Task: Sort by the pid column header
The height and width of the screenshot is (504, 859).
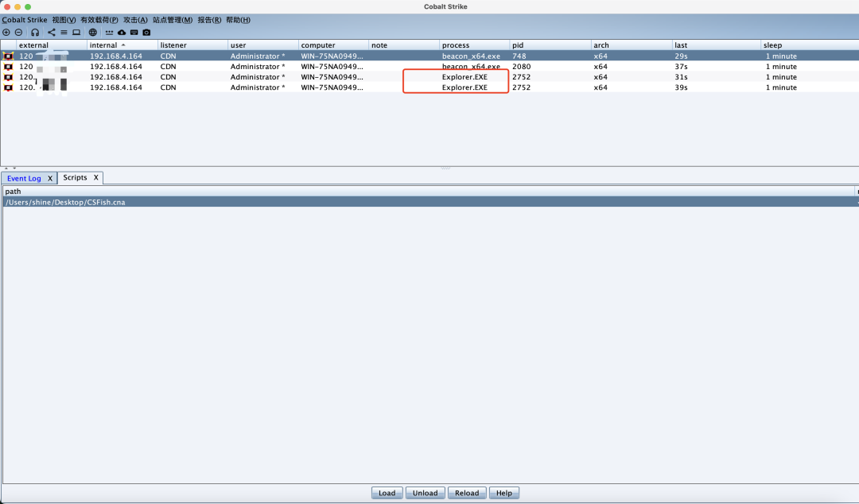Action: 550,45
